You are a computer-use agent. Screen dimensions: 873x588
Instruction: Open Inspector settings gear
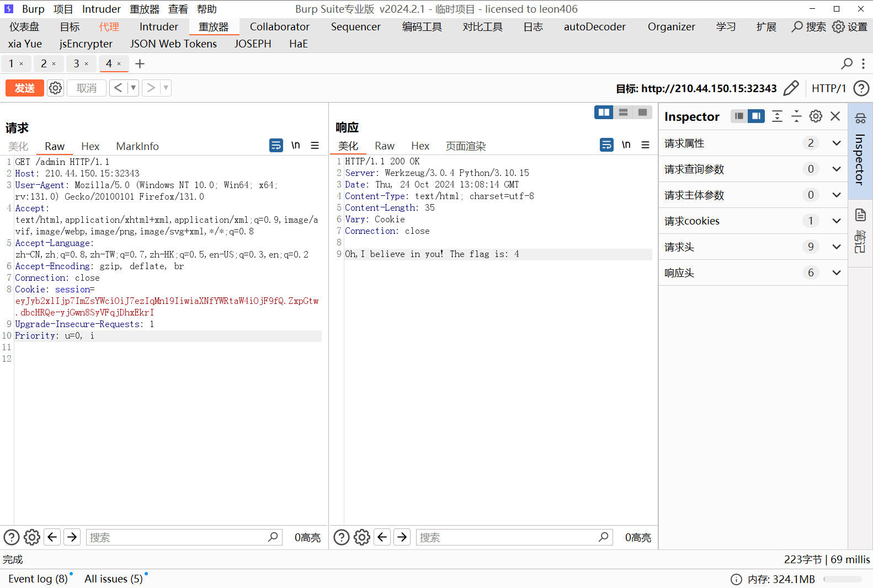[816, 116]
